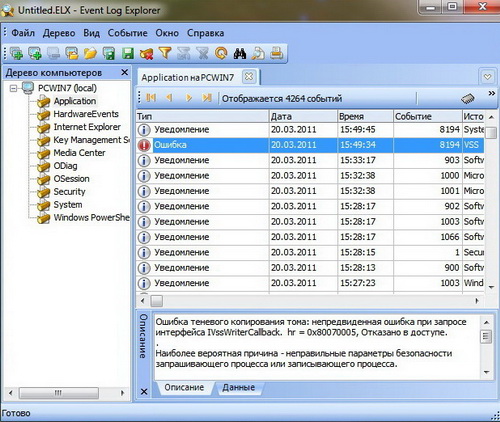This screenshot has height=422, width=500.
Task: Select the Internet Explorer log
Action: tap(87, 127)
